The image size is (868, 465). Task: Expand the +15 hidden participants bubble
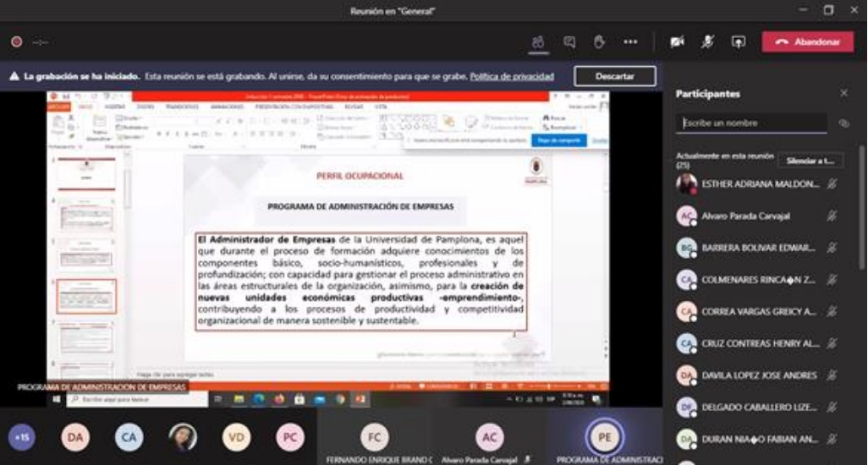21,436
